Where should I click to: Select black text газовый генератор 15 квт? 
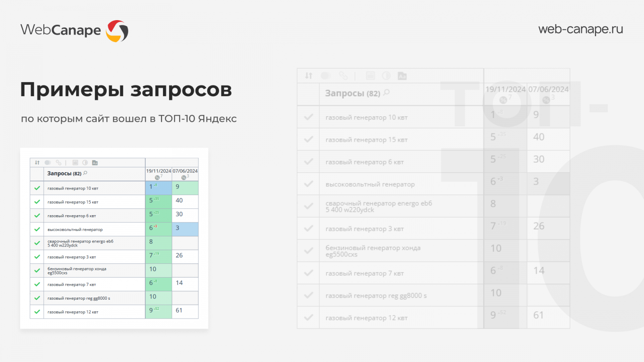coord(73,202)
